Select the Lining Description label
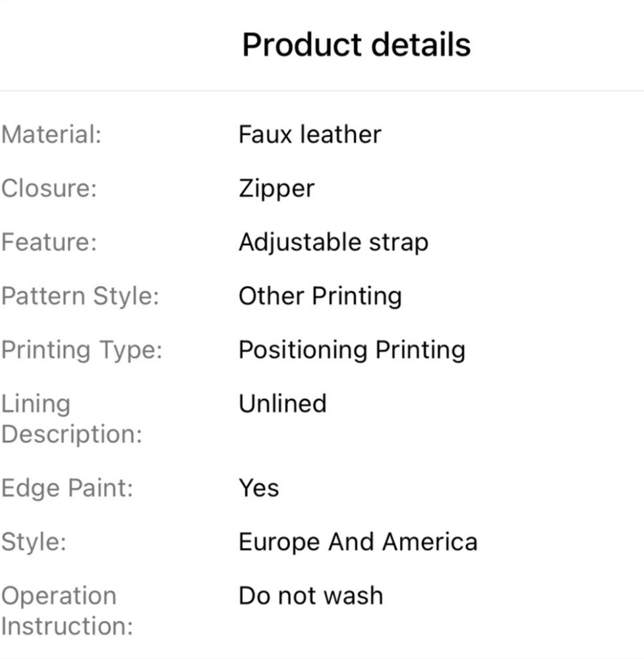 tap(71, 418)
